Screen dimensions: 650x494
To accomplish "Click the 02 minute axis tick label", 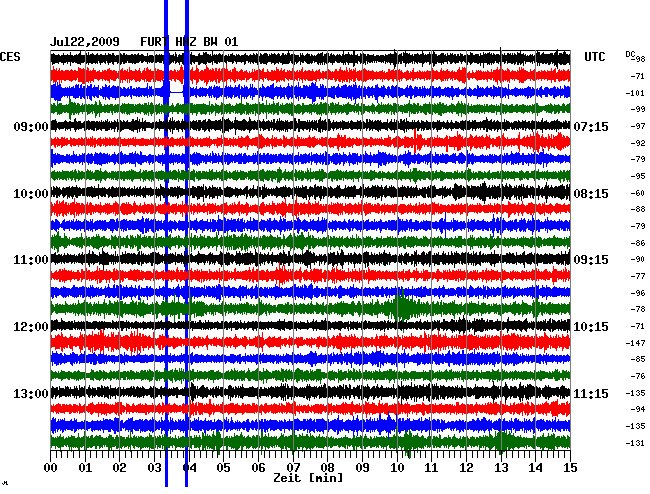I will click(119, 468).
